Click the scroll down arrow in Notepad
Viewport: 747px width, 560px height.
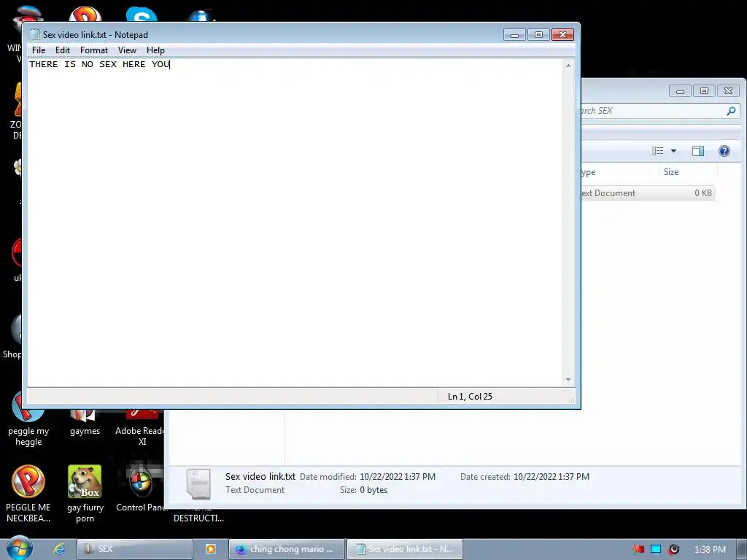tap(568, 379)
